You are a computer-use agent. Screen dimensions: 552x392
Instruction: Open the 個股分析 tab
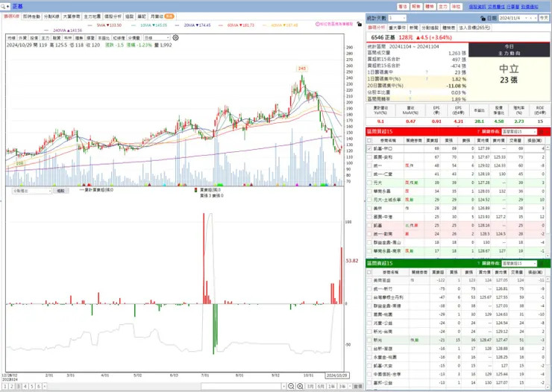(x=113, y=16)
